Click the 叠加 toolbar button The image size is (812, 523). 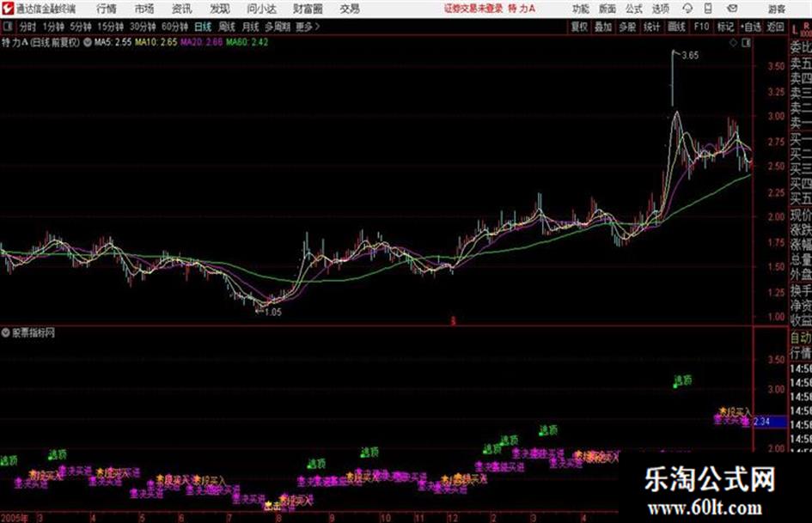point(603,27)
